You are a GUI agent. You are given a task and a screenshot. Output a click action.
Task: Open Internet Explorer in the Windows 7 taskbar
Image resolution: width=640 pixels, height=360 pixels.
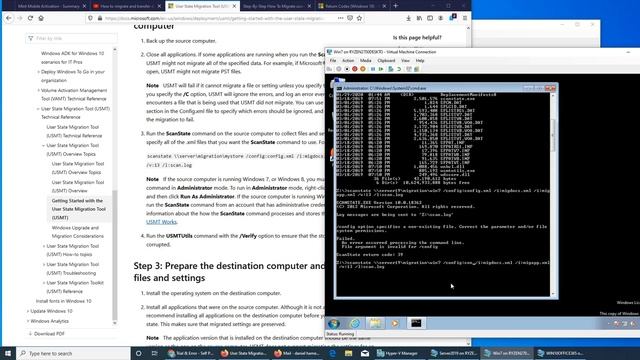point(355,323)
